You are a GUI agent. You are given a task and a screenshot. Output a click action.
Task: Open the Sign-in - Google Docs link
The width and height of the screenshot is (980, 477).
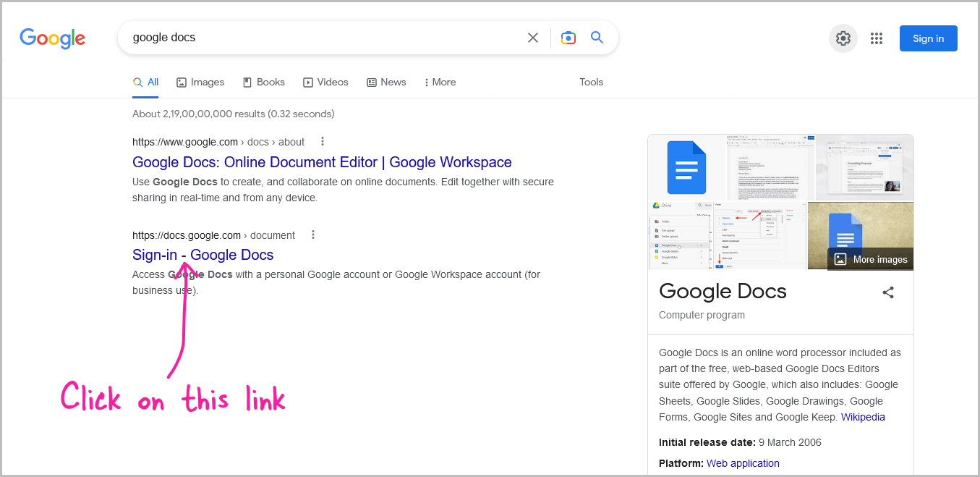coord(203,255)
